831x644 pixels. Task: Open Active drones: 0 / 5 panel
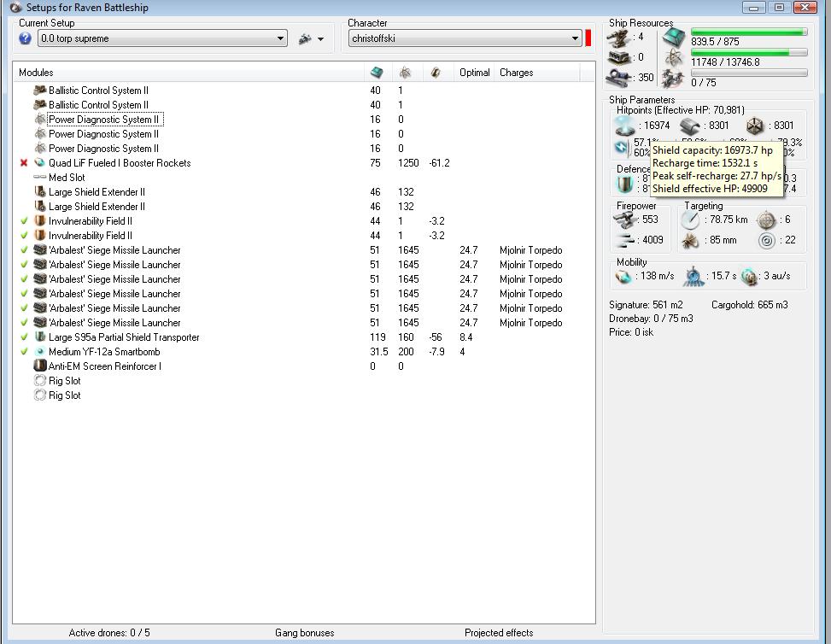109,633
